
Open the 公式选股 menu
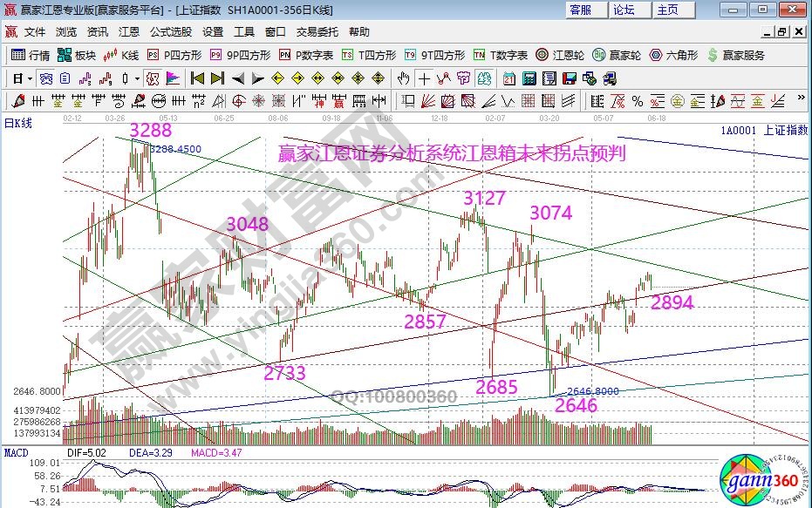171,31
